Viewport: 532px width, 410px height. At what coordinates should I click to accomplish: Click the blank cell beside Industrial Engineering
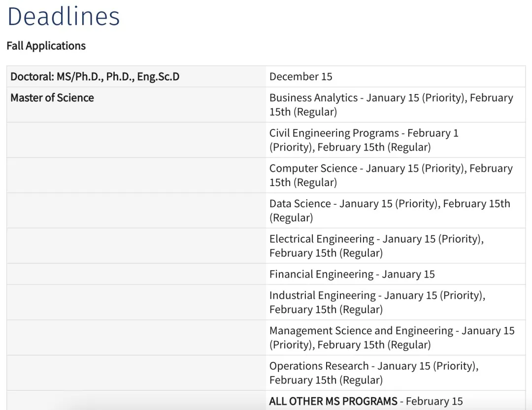136,302
